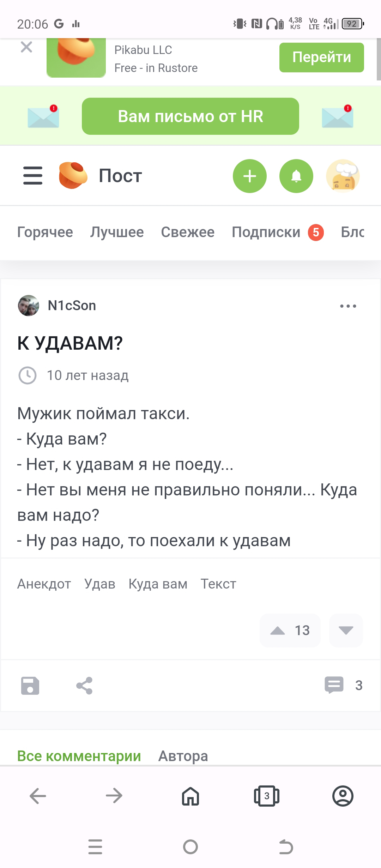Open the post's three-dot options menu
381x868 pixels.
click(x=348, y=306)
